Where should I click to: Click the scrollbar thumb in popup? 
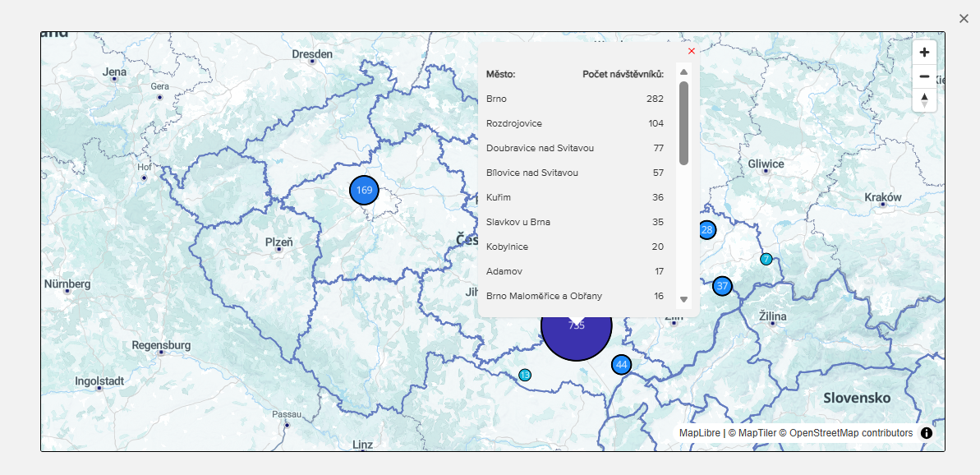point(683,123)
